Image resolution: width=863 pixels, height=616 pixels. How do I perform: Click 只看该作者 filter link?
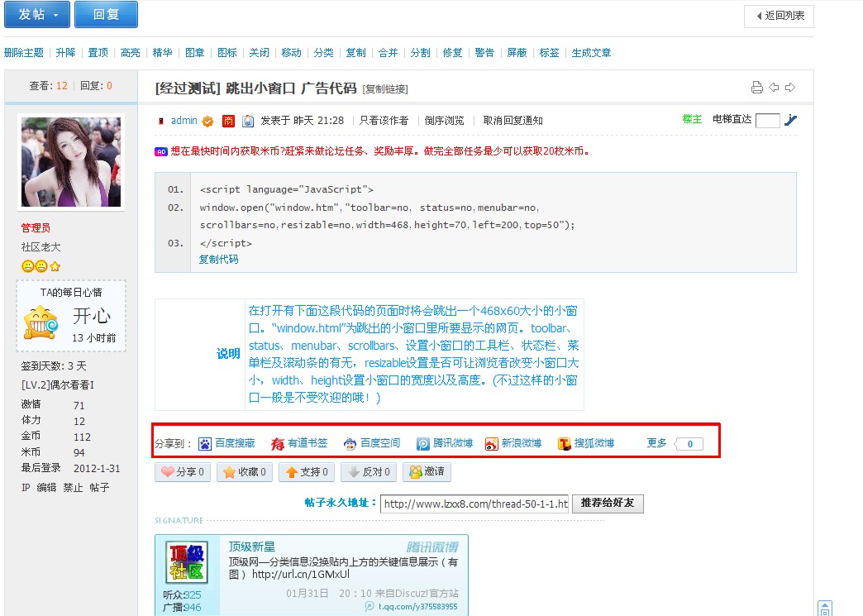click(x=384, y=121)
